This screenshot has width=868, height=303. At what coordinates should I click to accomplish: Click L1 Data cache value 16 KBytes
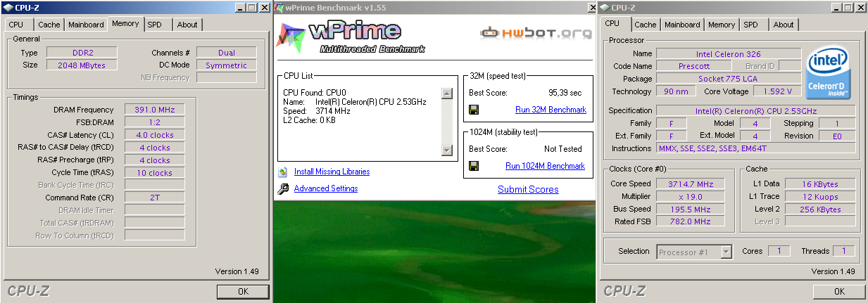[821, 184]
